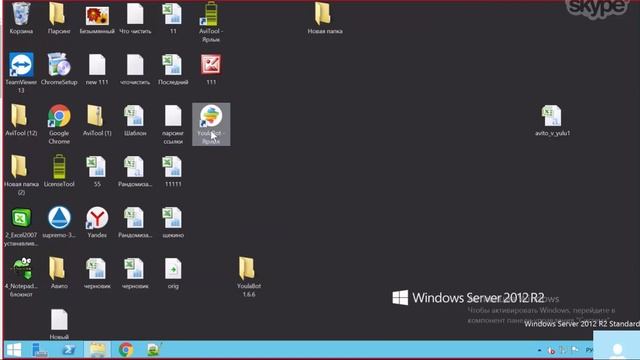Screen dimensions: 640x360
Task: Select the YoulaBot - Ярлык shortcut
Action: pyautogui.click(x=211, y=124)
